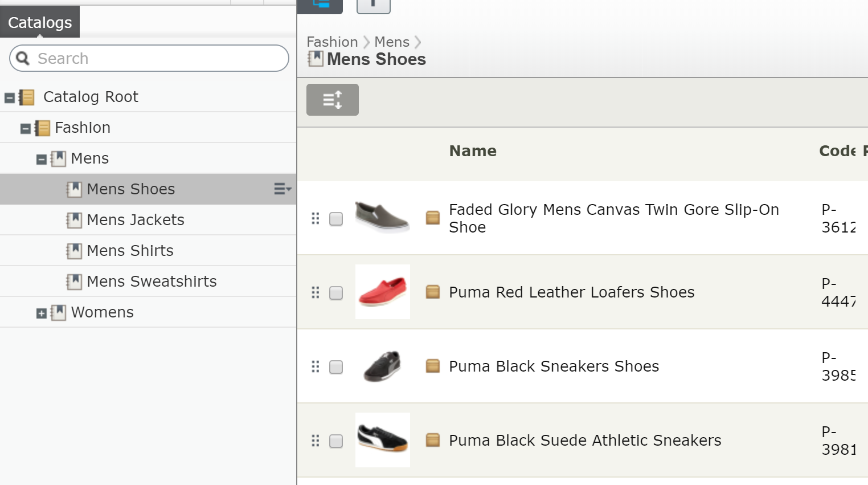Check the Puma Red Leather Loafers row checkbox

click(336, 292)
